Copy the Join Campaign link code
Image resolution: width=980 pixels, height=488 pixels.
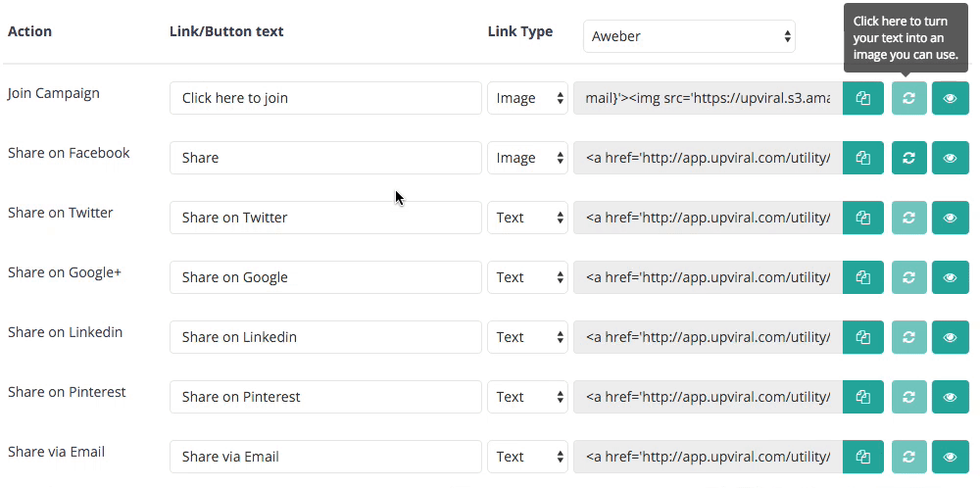click(x=863, y=98)
